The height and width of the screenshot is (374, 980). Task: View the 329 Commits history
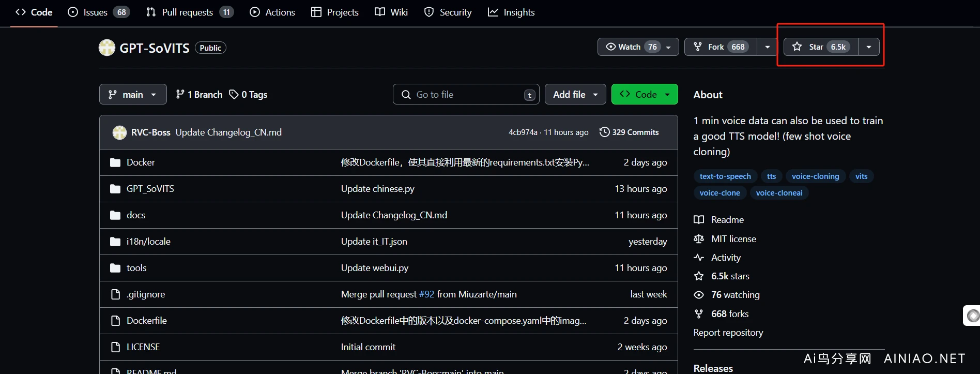coord(629,132)
